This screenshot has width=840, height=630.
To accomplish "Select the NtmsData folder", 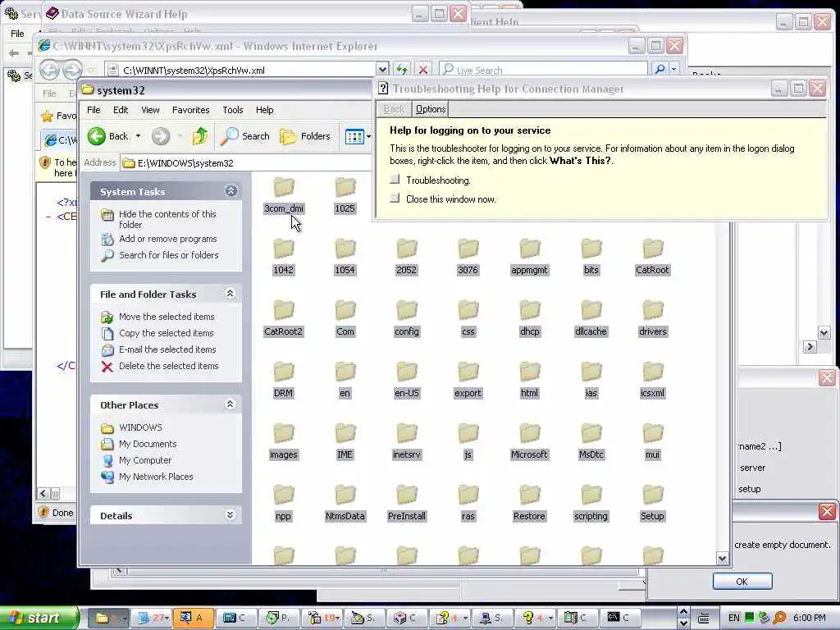I will point(345,504).
